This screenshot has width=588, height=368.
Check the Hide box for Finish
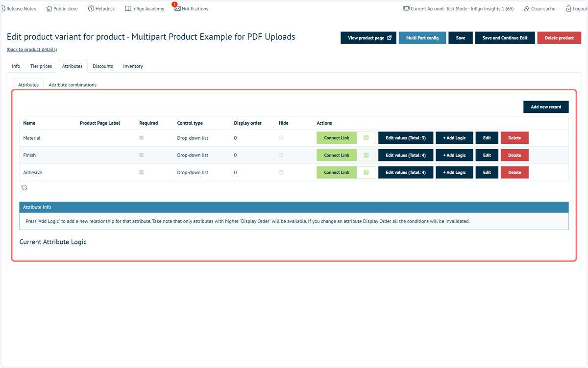[x=281, y=155]
